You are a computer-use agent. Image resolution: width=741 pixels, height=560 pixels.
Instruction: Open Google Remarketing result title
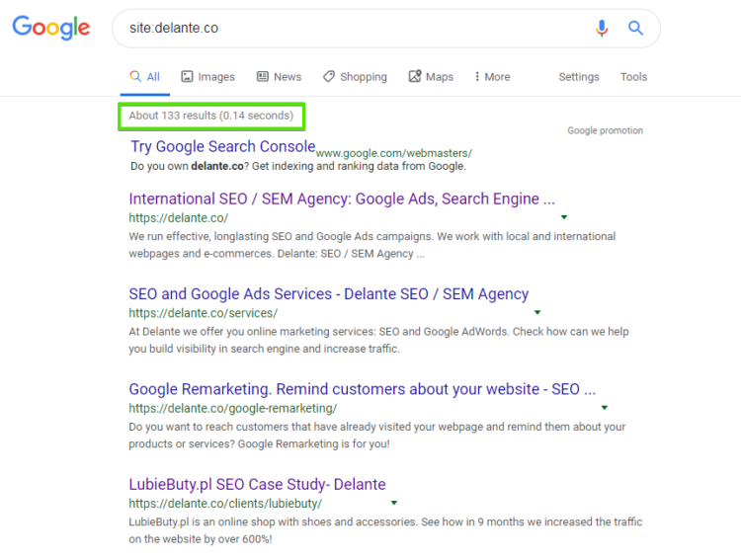pos(362,389)
